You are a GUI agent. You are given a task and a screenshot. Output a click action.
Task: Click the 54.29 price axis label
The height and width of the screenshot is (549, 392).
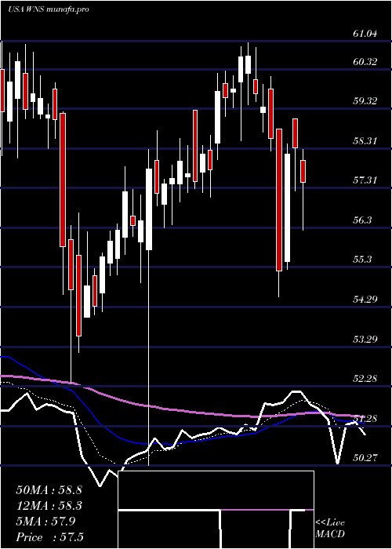click(x=365, y=300)
